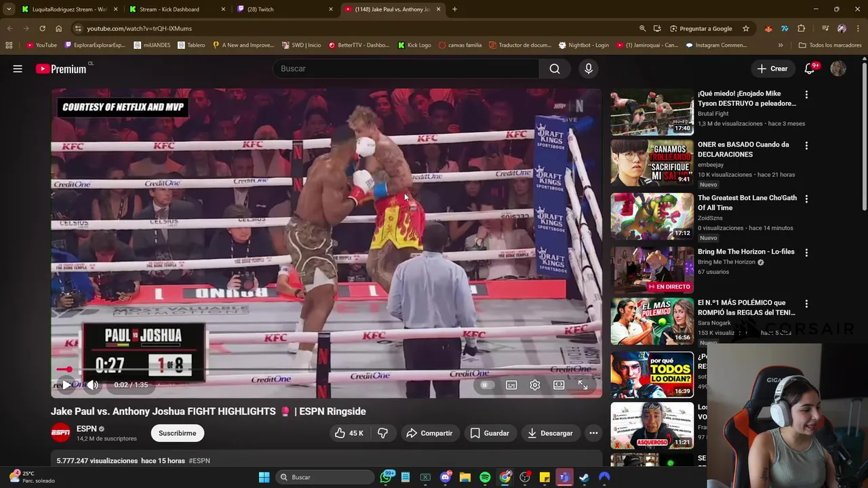Screen dimensions: 868x488
Task: Start voice search with the microphone
Action: coord(589,68)
